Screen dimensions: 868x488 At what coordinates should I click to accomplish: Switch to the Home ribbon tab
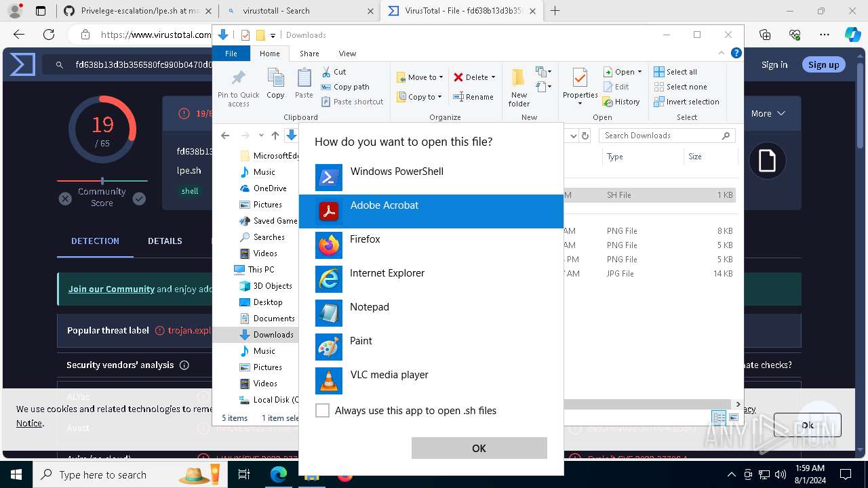point(269,54)
